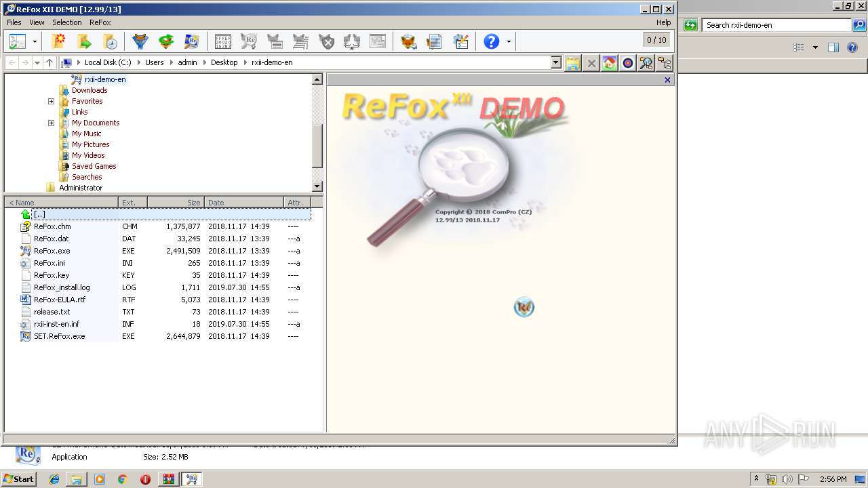Sort file list by Date column

pos(244,203)
